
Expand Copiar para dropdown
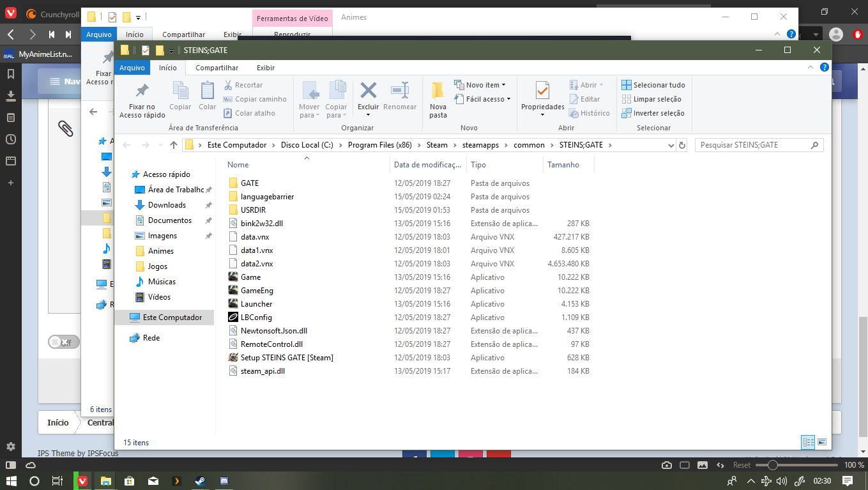click(x=336, y=111)
